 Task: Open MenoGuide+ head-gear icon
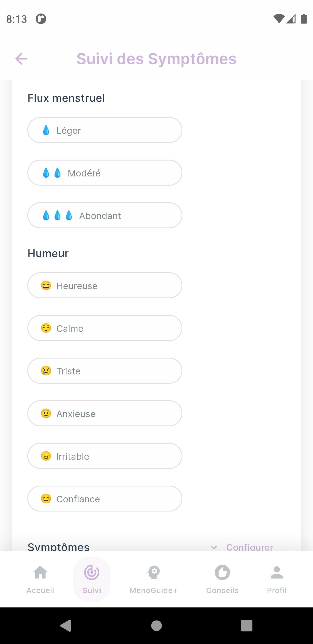153,572
